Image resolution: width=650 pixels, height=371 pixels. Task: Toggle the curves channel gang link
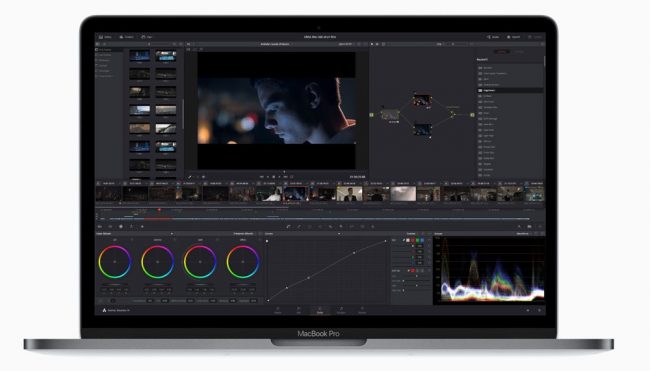[404, 240]
